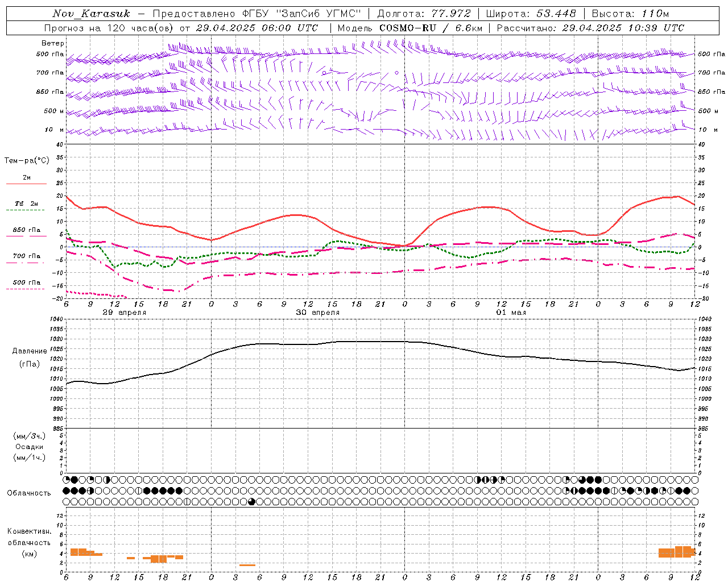This screenshot has height=582, width=728.
Task: Click the Давление panel label
Action: pos(30,351)
